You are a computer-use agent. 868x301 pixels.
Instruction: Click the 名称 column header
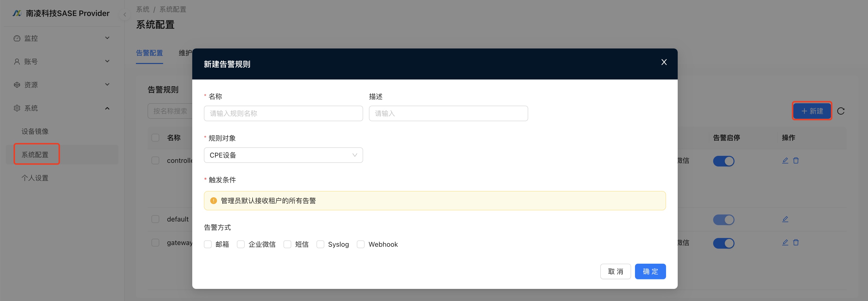pos(174,138)
